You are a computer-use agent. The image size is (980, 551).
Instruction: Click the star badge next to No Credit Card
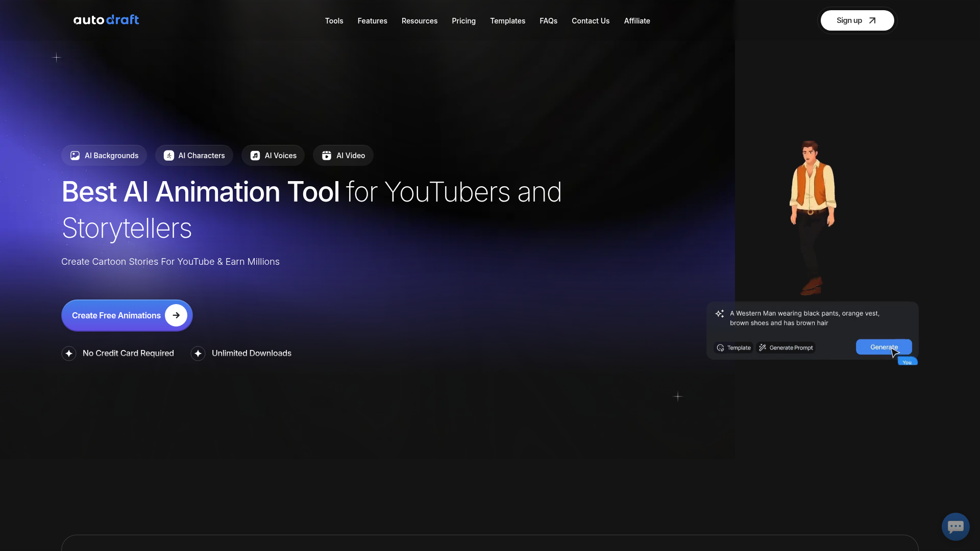(69, 354)
